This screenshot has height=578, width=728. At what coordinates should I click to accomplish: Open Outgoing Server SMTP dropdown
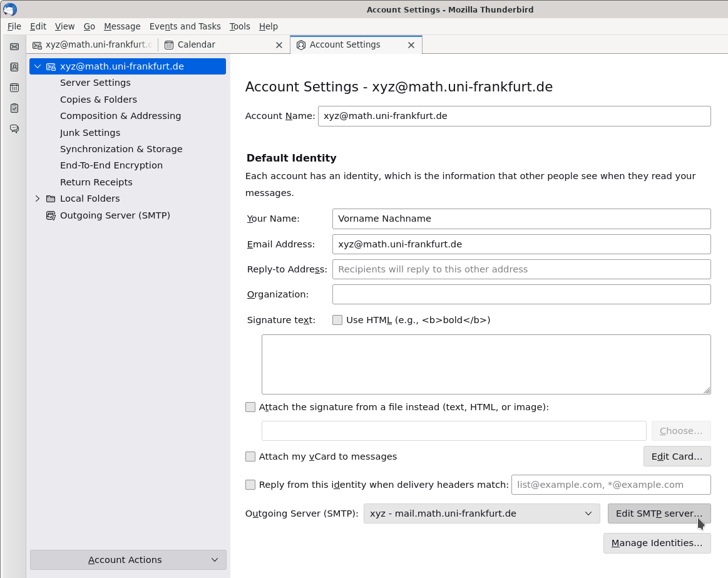481,513
